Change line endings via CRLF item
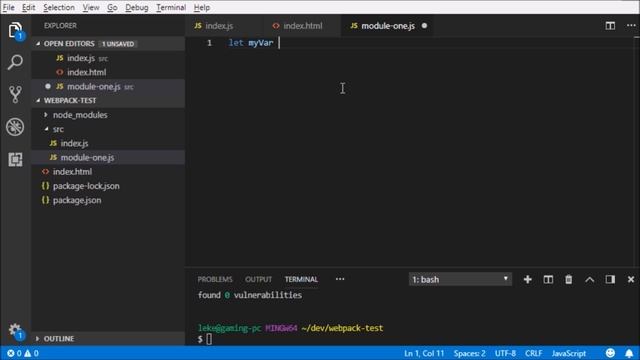Viewport: 640px width, 360px height. coord(534,353)
